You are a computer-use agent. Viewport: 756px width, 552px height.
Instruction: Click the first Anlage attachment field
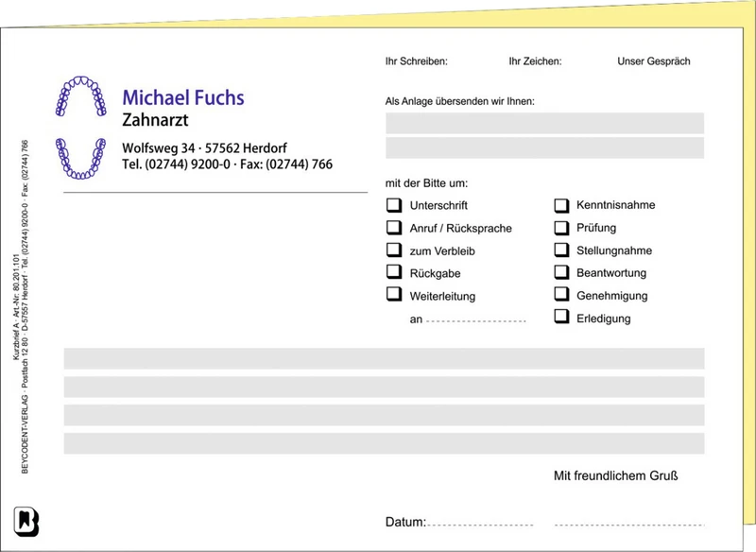click(x=544, y=123)
